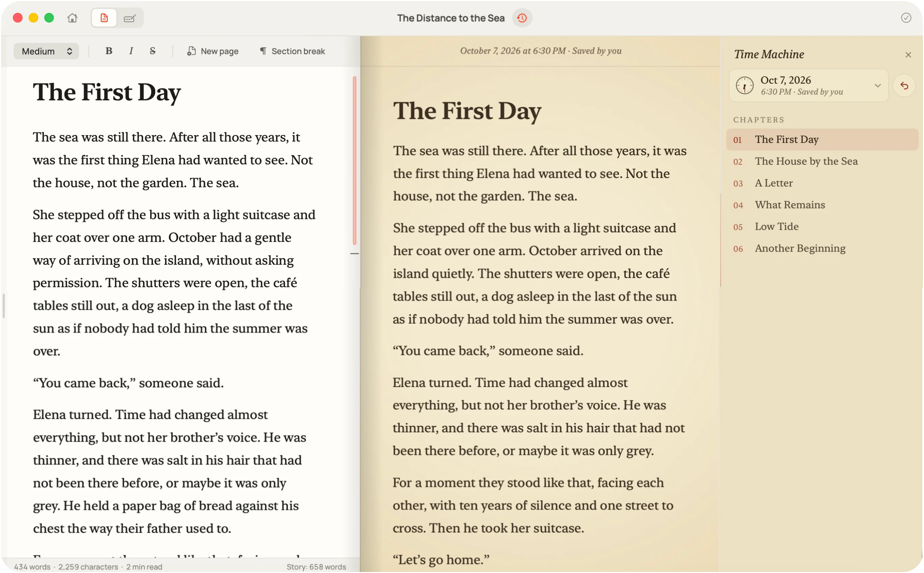Switch to typewriter writing mode icon
This screenshot has width=924, height=573.
(129, 18)
